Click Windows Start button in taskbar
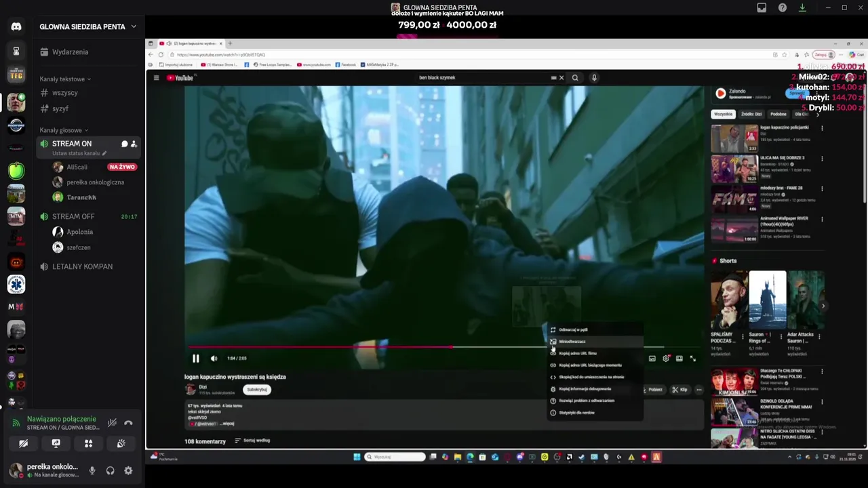The image size is (868, 488). point(357,457)
